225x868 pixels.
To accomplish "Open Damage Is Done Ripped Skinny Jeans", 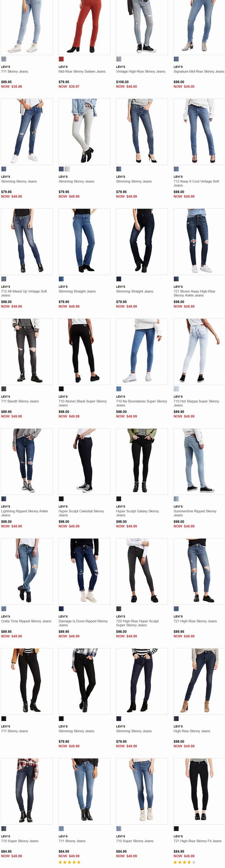I will pos(83,623).
